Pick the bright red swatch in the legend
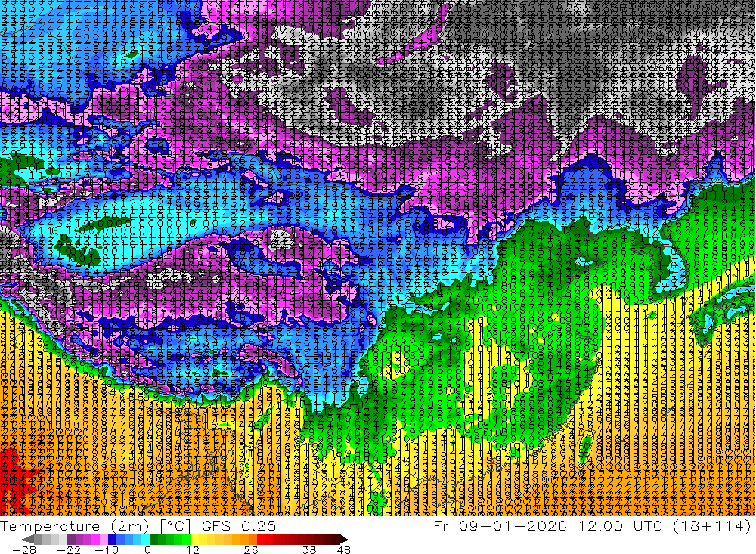This screenshot has height=554, width=756. (x=261, y=539)
